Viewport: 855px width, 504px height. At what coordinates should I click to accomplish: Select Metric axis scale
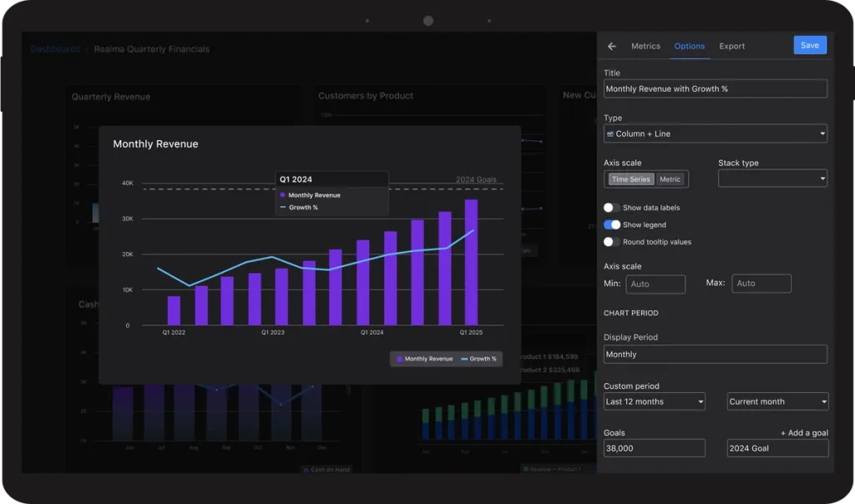pyautogui.click(x=670, y=179)
